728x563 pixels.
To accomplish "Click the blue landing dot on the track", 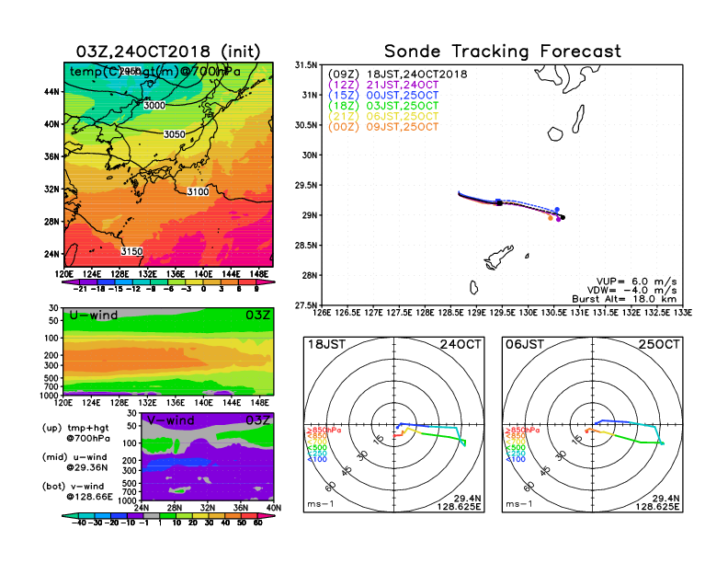I will [x=557, y=210].
